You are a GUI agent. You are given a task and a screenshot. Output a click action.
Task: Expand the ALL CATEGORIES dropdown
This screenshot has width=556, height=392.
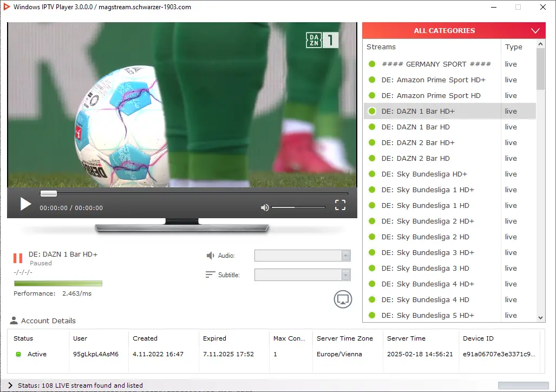[x=454, y=30]
